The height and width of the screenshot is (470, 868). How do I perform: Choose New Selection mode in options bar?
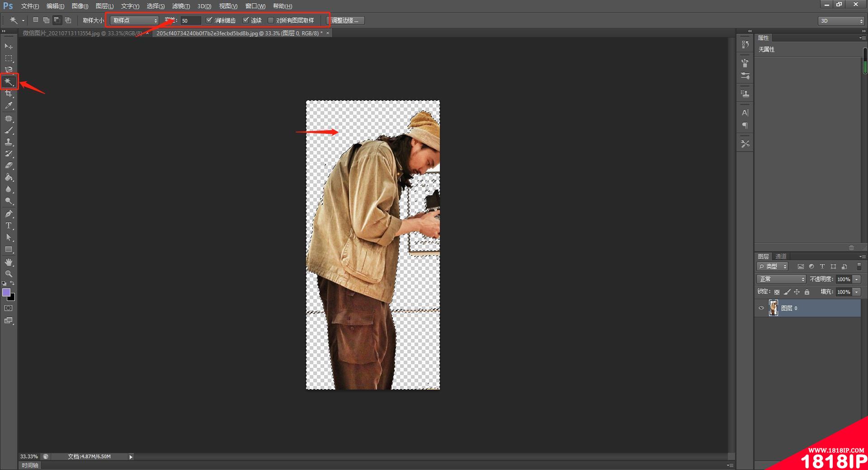36,20
